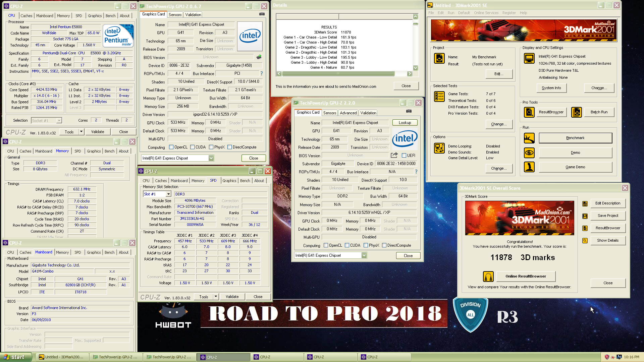Click the Lookup button in GPU-Z 2.2.0
Viewport: 644px width, 362px height.
405,123
